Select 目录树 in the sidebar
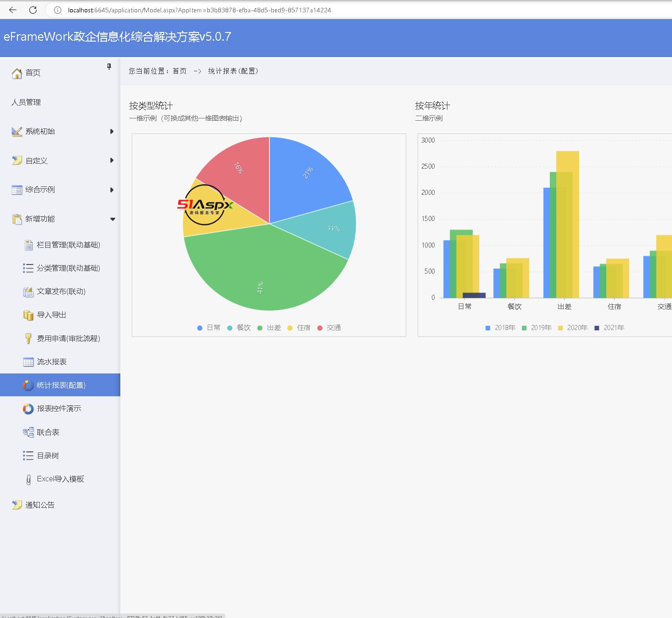 tap(48, 456)
